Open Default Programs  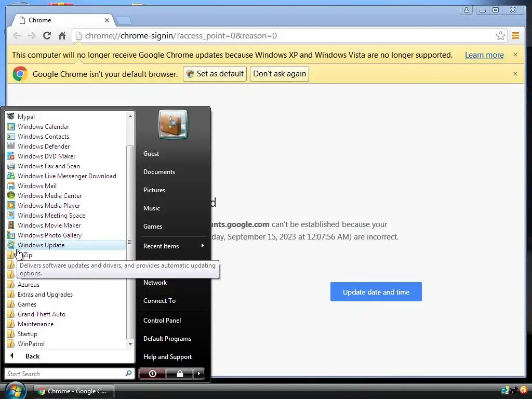tap(167, 339)
